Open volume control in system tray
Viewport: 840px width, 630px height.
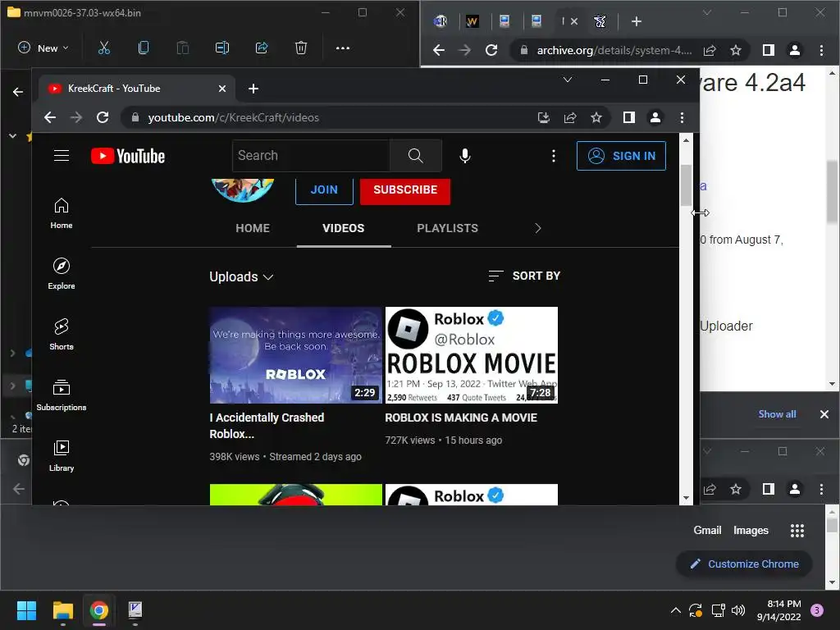(x=738, y=610)
